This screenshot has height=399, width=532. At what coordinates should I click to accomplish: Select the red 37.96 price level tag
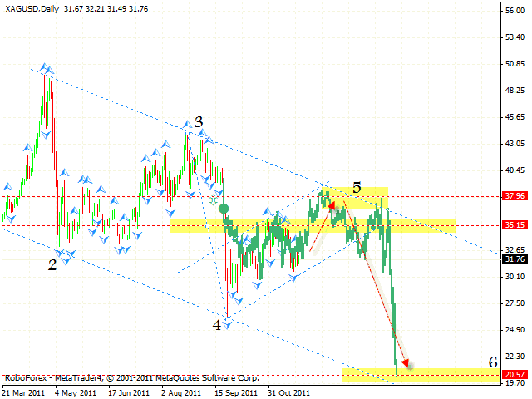[515, 197]
